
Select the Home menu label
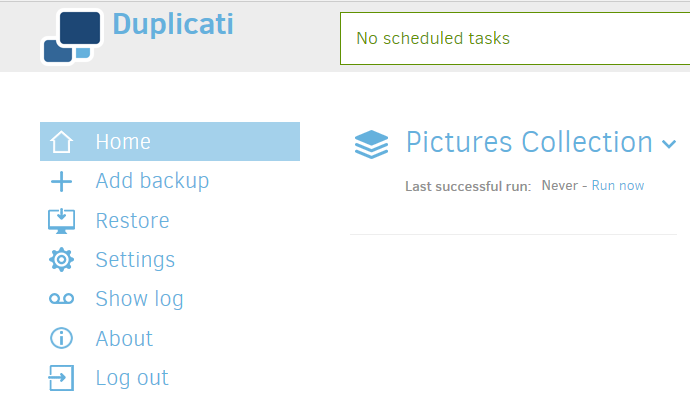tap(123, 142)
